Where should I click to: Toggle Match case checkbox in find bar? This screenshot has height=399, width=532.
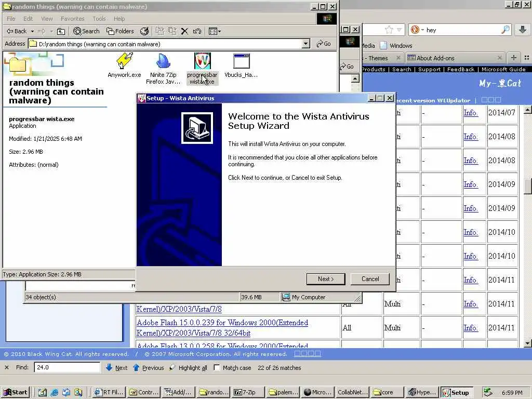tap(217, 367)
